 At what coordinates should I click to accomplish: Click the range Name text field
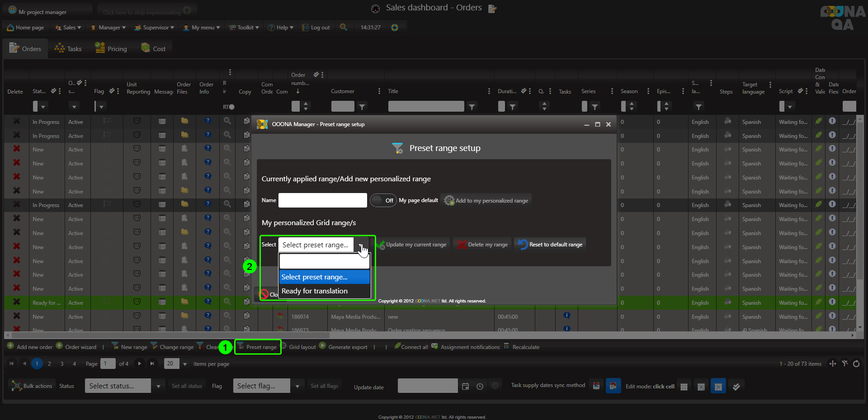pyautogui.click(x=322, y=200)
